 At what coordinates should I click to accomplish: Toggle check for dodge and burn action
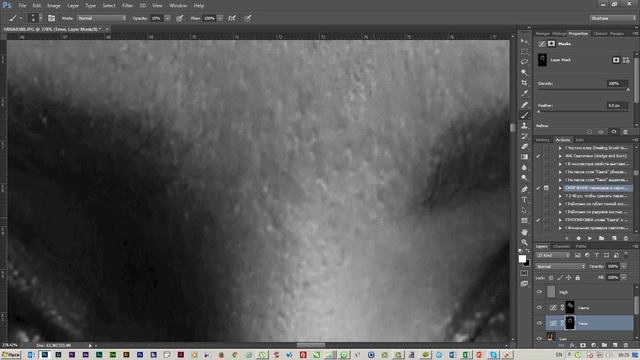coord(538,156)
